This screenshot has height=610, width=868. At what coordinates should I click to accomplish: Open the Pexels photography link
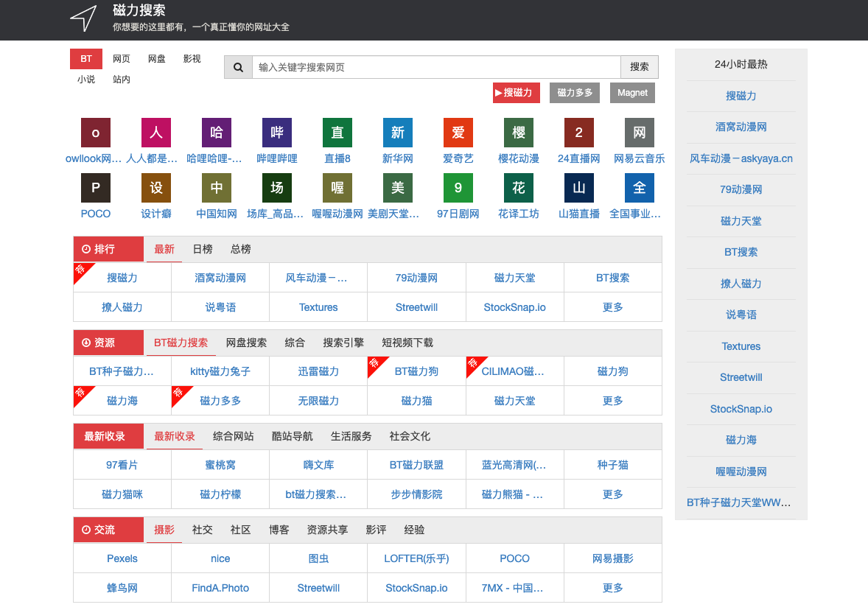pyautogui.click(x=122, y=558)
